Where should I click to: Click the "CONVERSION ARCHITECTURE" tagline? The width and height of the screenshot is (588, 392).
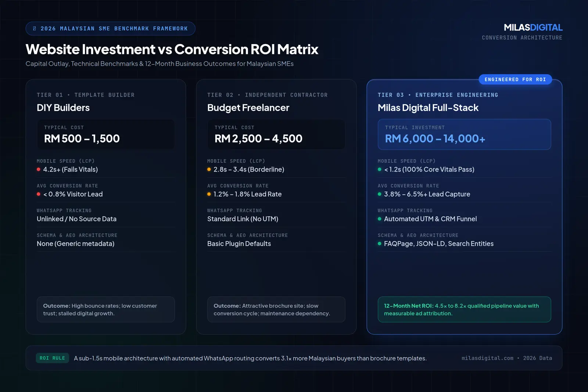[x=522, y=37]
